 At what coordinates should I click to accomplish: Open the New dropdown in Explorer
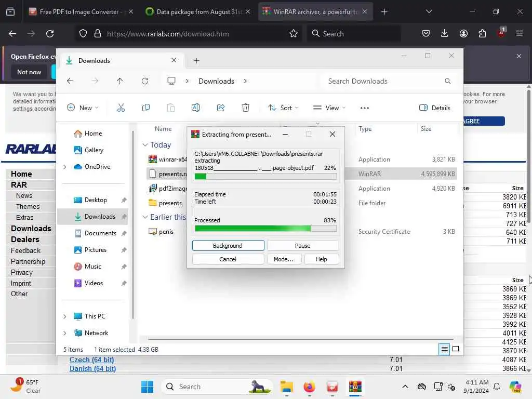coord(83,108)
